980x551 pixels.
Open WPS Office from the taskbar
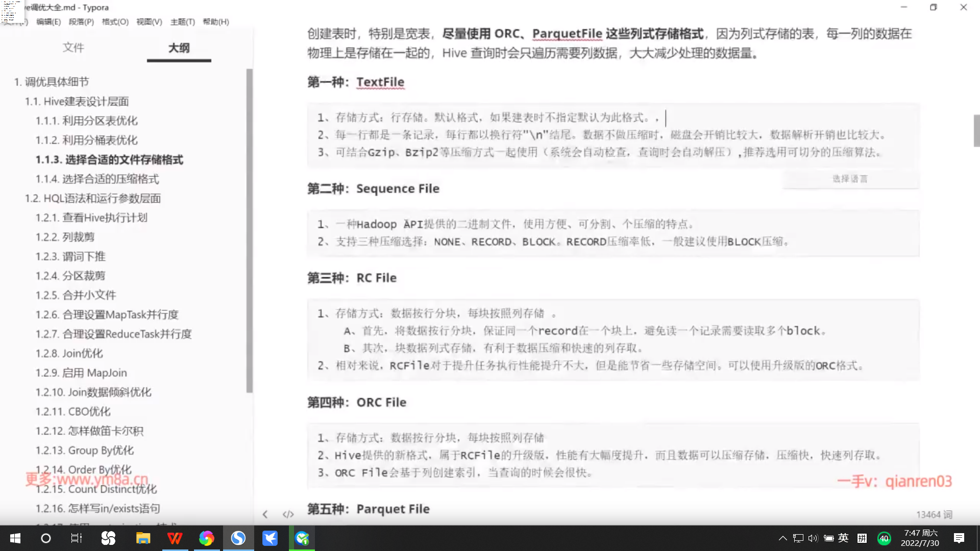[x=175, y=538]
